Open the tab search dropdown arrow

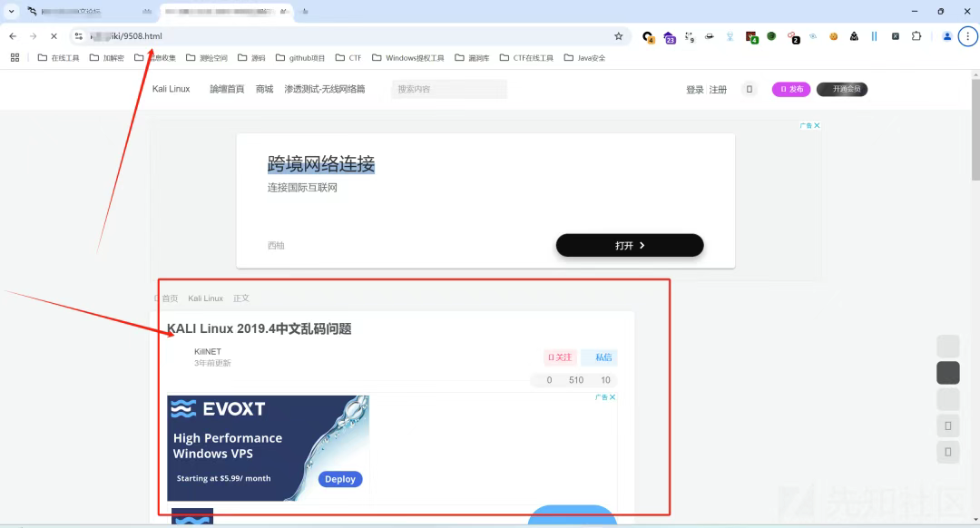pos(11,11)
